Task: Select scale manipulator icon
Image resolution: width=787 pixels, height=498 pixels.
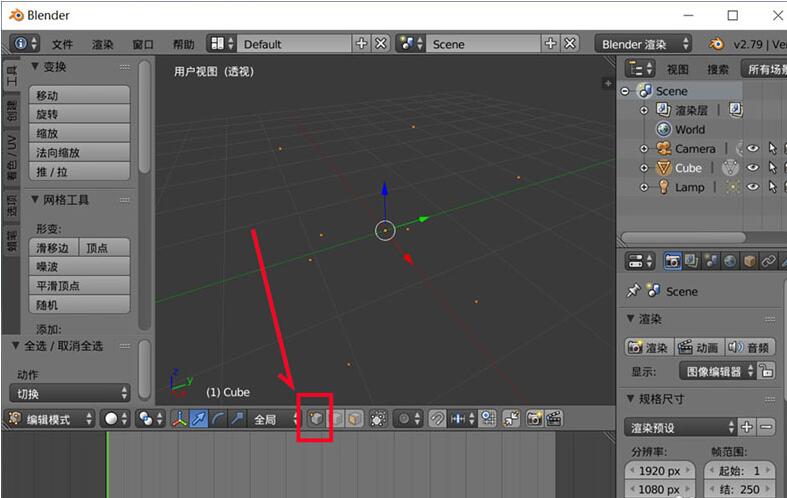Action: pyautogui.click(x=237, y=418)
